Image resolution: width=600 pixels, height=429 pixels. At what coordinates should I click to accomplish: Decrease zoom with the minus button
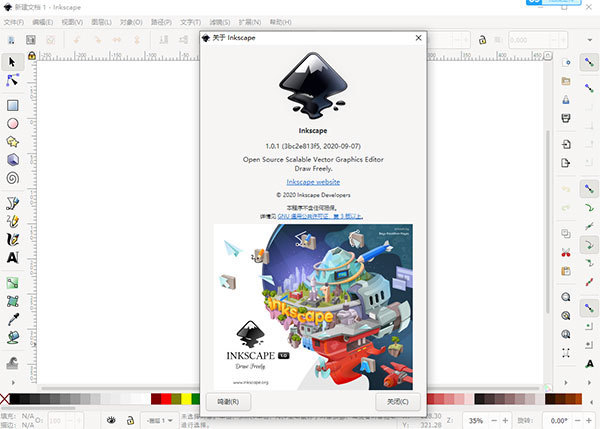point(494,421)
